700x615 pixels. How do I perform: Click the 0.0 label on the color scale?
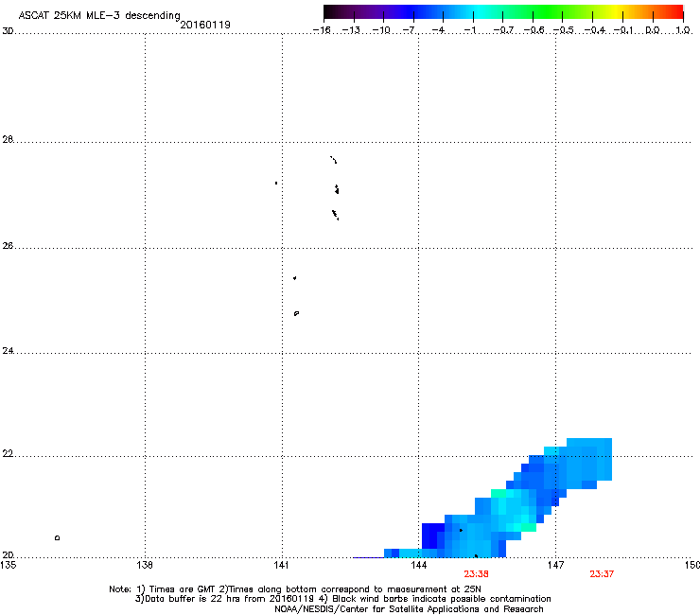click(x=653, y=30)
